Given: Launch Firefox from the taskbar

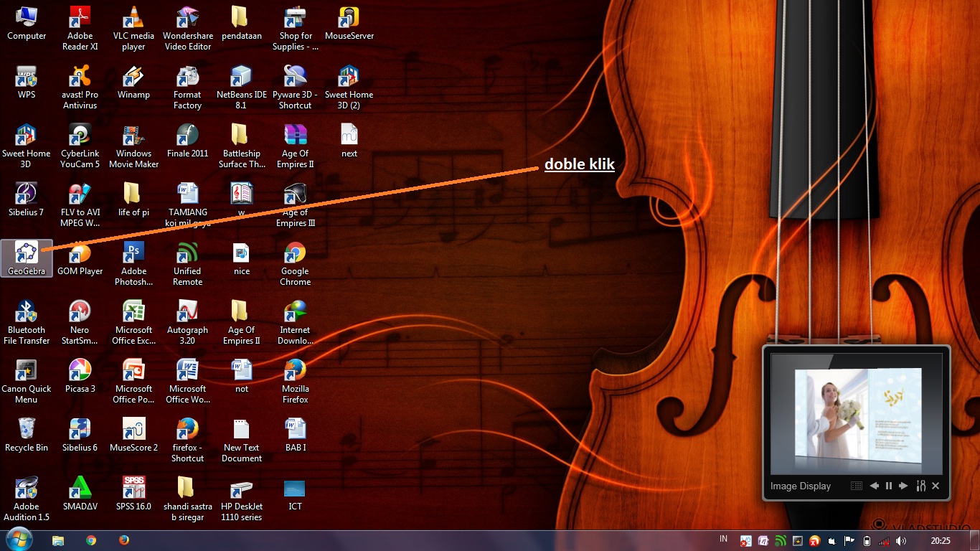Looking at the screenshot, I should pyautogui.click(x=123, y=540).
